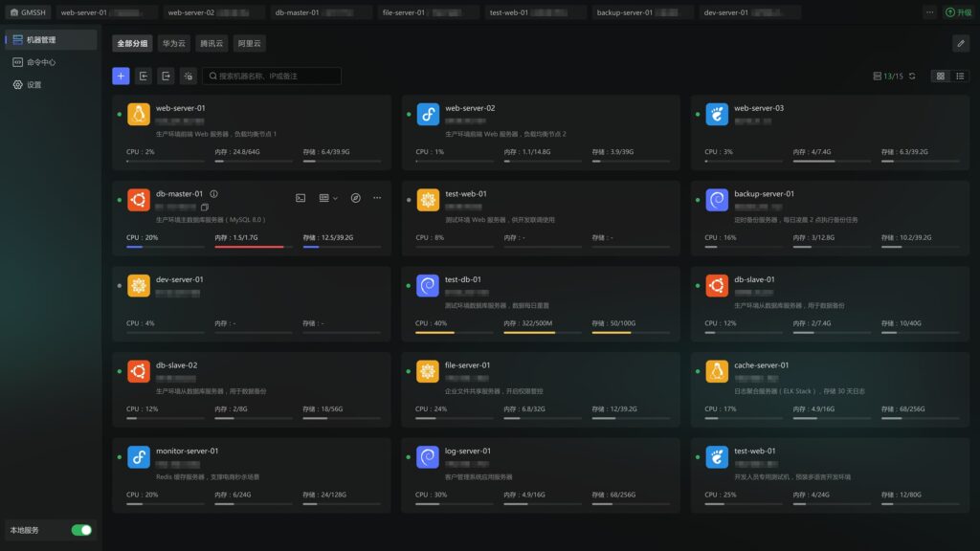
Task: Toggle the 本地服务 switch at bottom left
Action: (82, 529)
